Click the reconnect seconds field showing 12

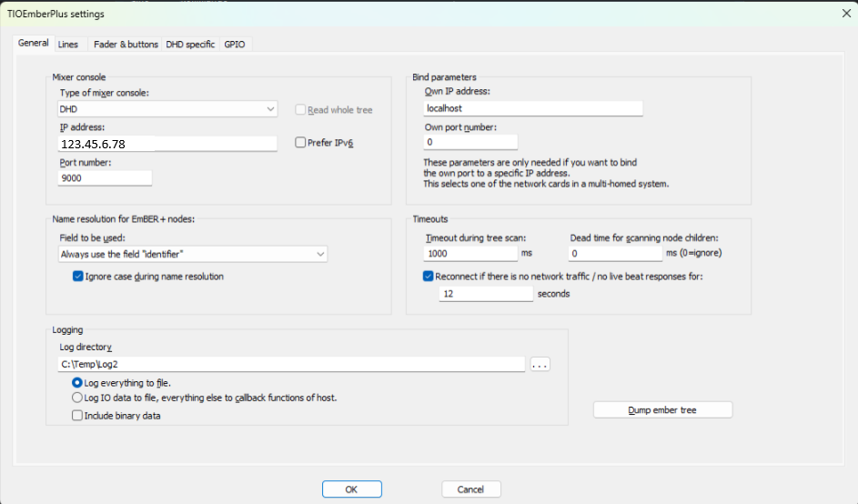[x=486, y=294]
